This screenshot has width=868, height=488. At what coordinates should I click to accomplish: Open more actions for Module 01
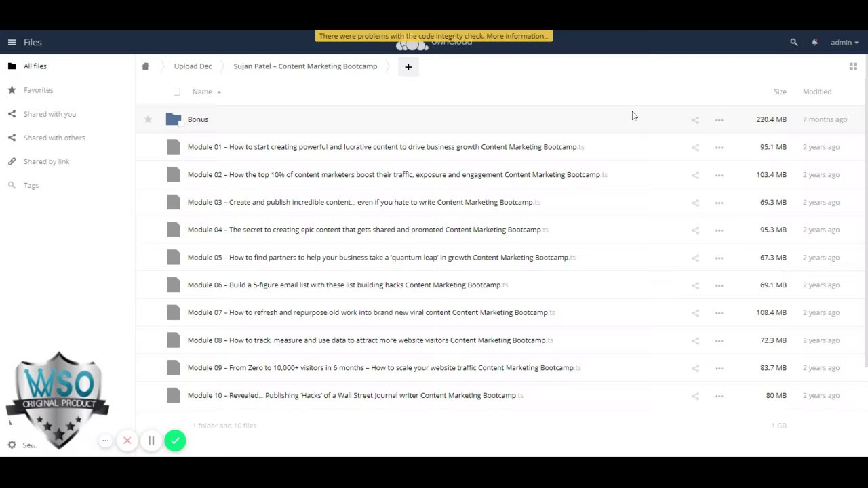pos(719,147)
